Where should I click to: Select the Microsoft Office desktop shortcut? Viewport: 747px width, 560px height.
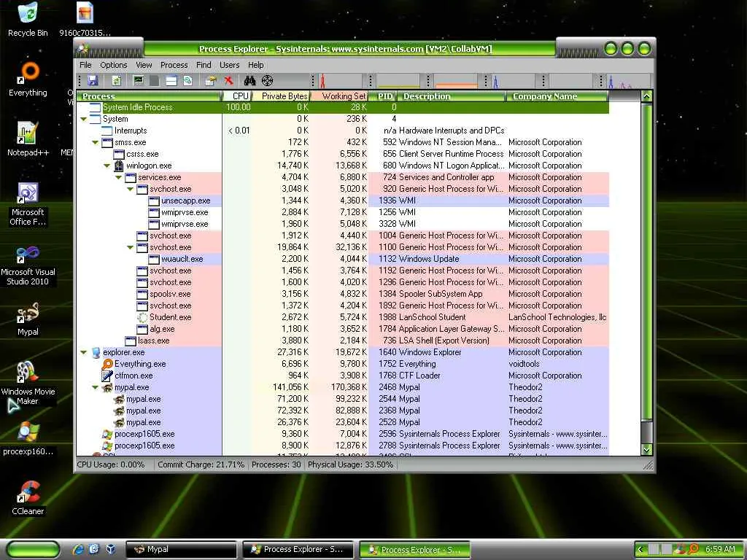coord(28,204)
